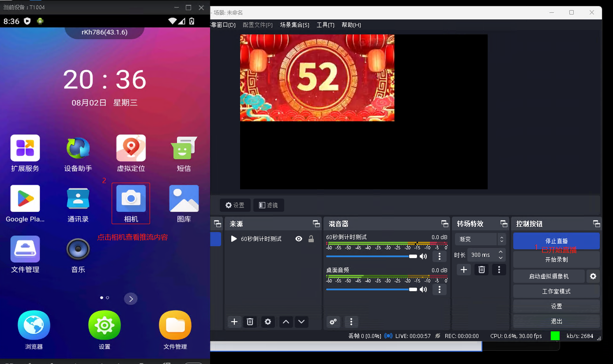Launch the virtual location app (虚拟定位)

coord(131,148)
